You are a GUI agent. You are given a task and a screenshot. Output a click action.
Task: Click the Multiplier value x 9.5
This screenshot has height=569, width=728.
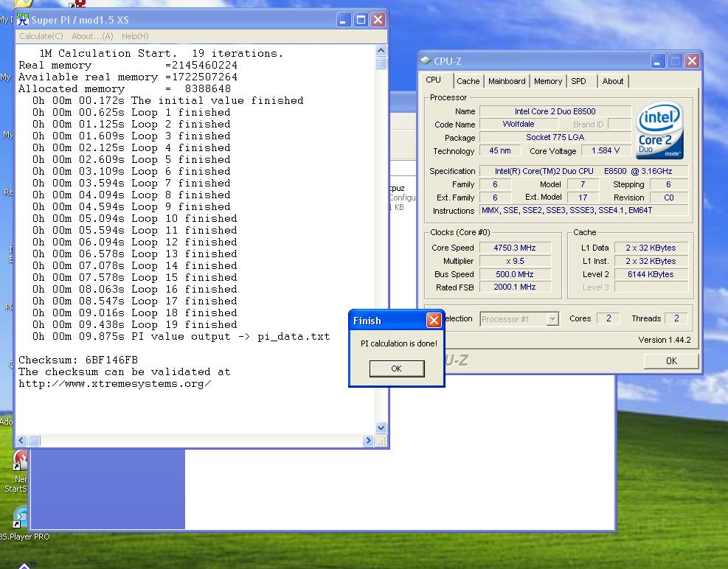click(515, 261)
